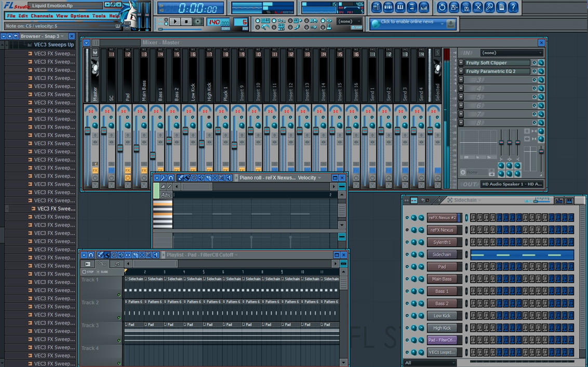Select the Draw tool in the Piano roll

[x=180, y=177]
